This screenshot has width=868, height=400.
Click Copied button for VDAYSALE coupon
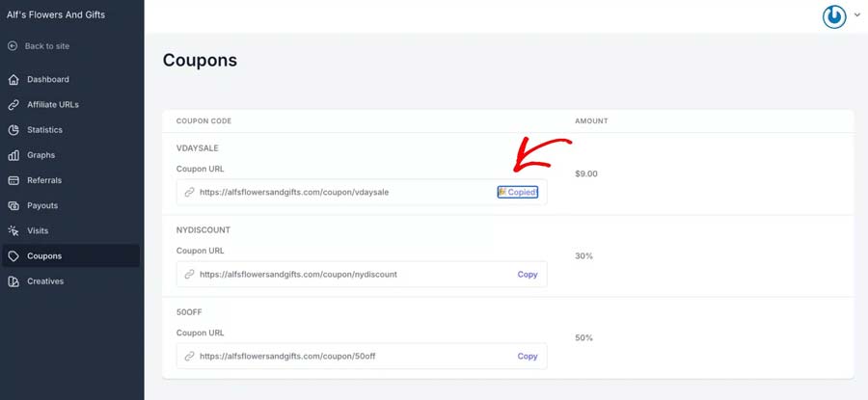pyautogui.click(x=518, y=193)
